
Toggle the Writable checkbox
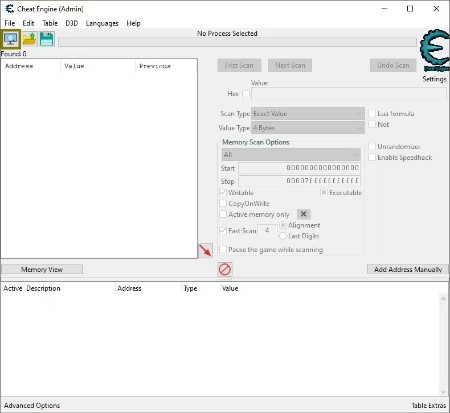point(223,193)
